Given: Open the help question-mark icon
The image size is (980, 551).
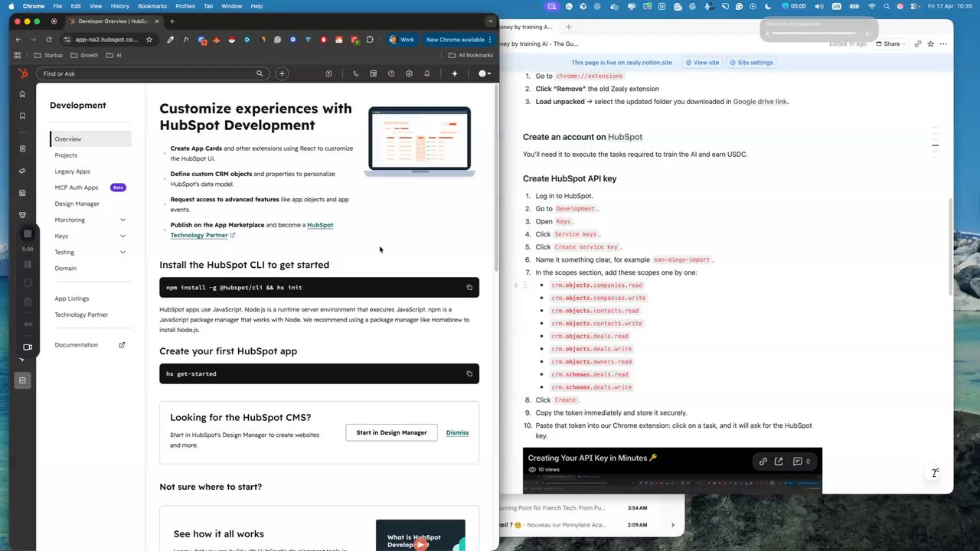Looking at the screenshot, I should [391, 73].
